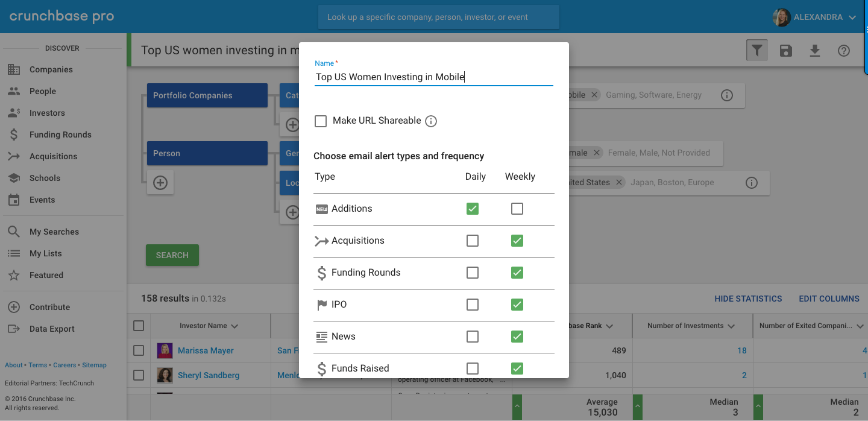Open Investor Name column sort dropdown

pos(234,326)
